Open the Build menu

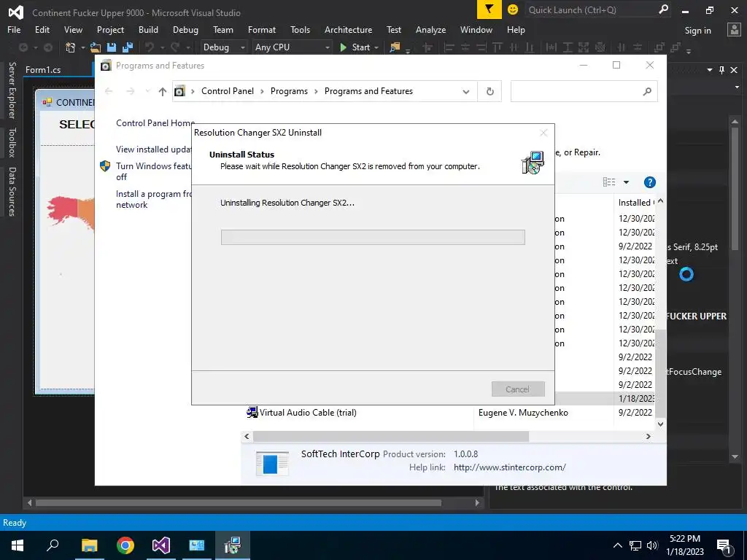(x=148, y=29)
